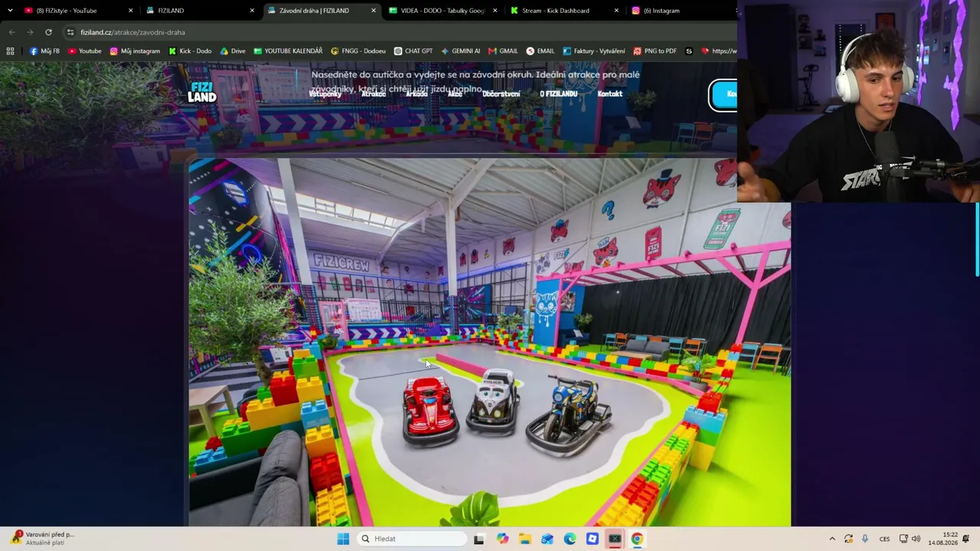View site information icon in address bar
The height and width of the screenshot is (551, 980).
(70, 32)
